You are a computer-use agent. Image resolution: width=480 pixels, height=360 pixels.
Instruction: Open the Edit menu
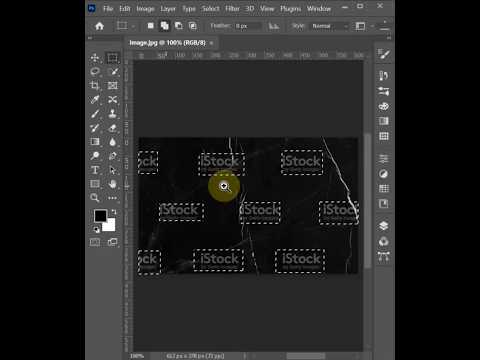coord(125,9)
